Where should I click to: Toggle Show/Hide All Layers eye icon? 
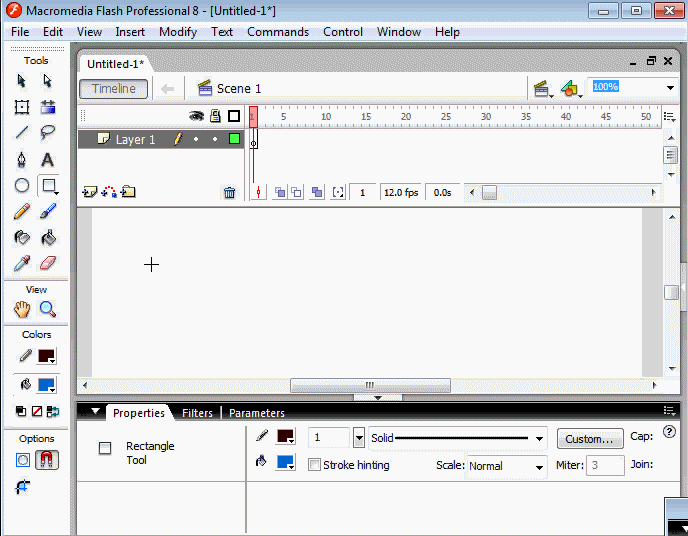coord(196,116)
